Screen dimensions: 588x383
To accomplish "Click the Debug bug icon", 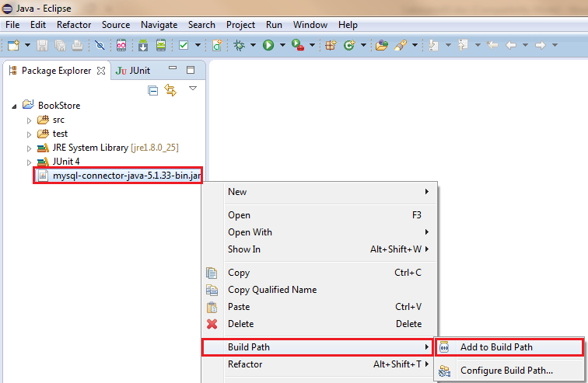I will pyautogui.click(x=239, y=45).
